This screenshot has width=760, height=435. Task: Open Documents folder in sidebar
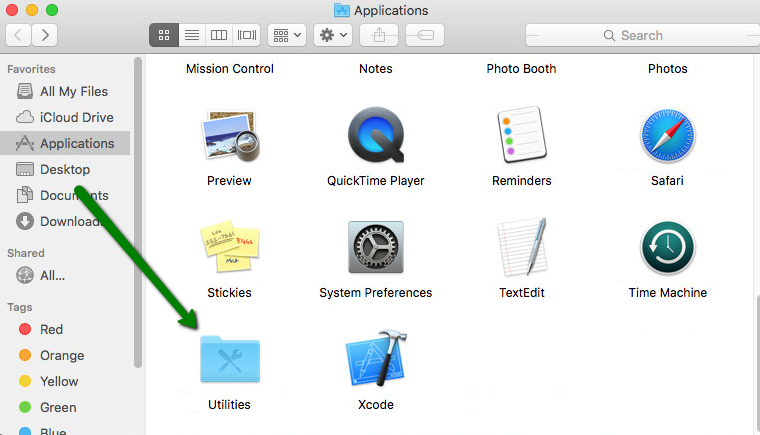(65, 195)
